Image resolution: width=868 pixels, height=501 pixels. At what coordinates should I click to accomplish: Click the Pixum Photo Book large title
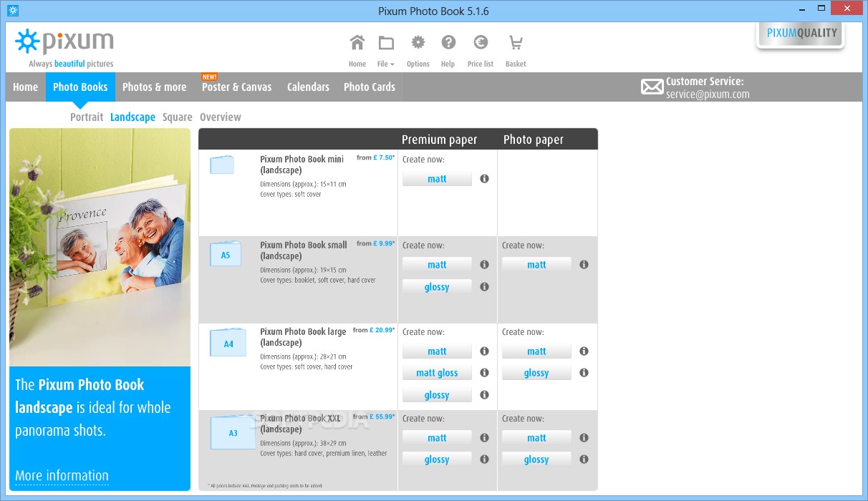[x=303, y=337]
